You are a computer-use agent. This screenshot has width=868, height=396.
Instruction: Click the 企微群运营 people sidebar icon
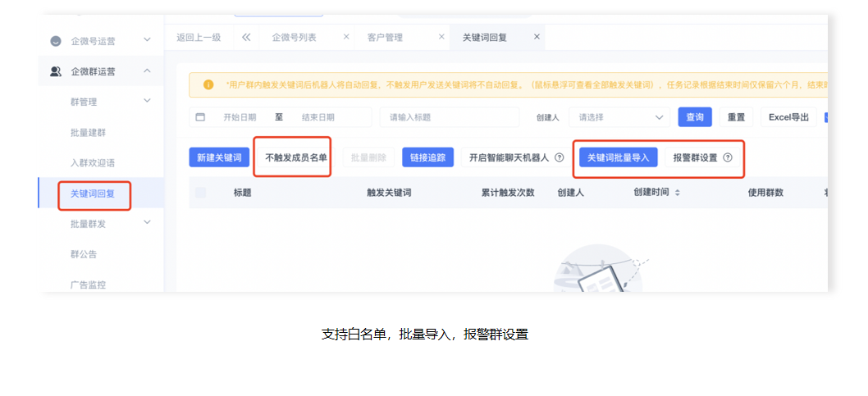pos(55,71)
